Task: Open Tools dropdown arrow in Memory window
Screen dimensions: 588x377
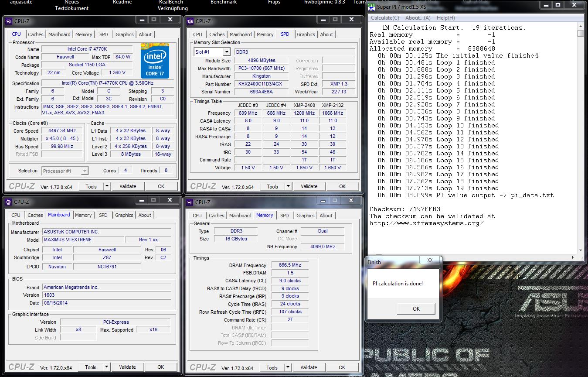Action: pos(288,367)
